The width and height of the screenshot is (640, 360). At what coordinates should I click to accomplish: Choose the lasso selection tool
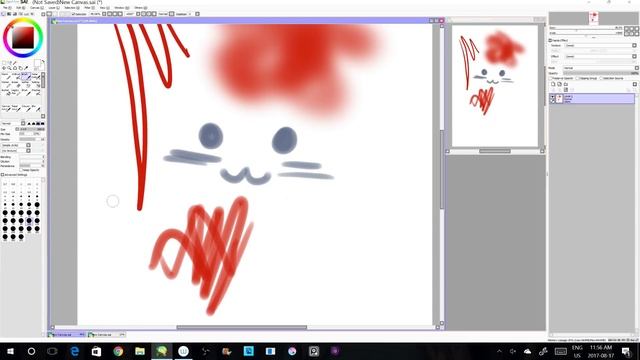pos(10,62)
